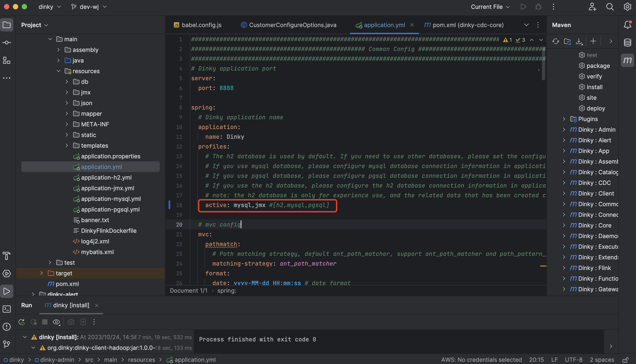
Task: Click the rerun build icon in Run panel
Action: [x=22, y=322]
